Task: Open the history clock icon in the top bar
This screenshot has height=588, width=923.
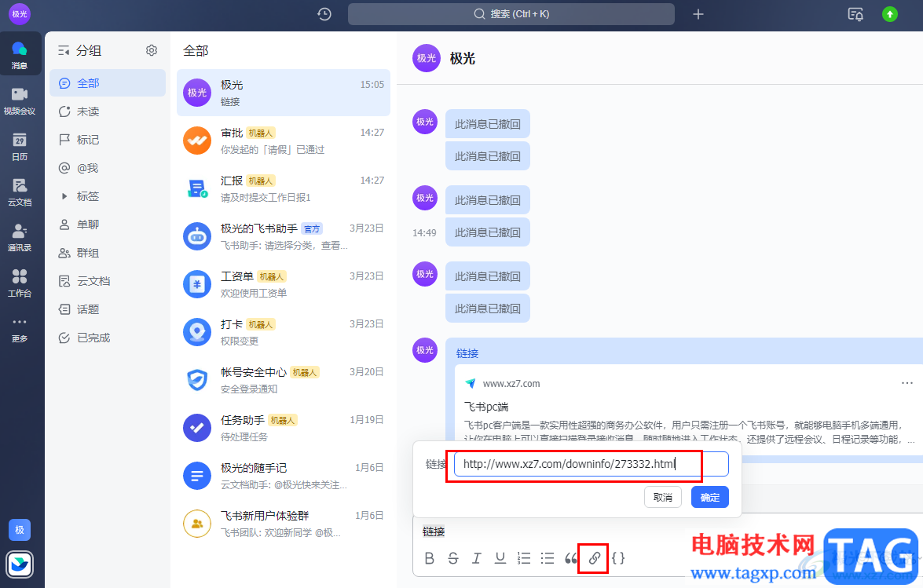Action: [x=324, y=14]
